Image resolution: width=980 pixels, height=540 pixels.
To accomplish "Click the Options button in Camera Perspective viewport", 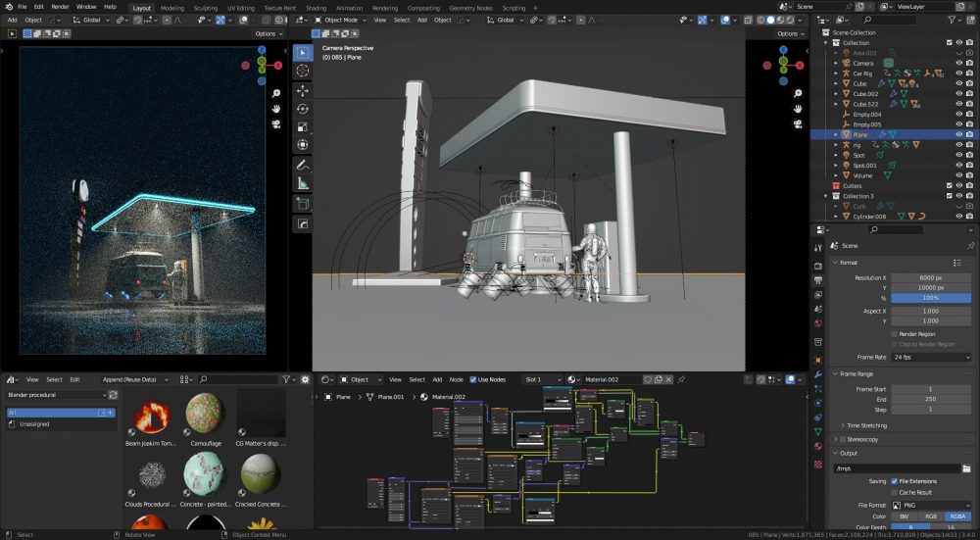I will point(791,33).
